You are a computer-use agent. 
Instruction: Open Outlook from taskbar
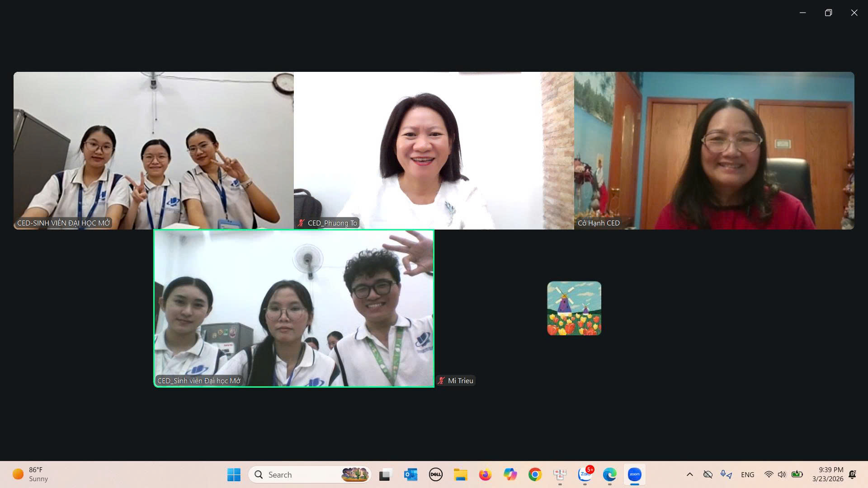[x=410, y=474]
